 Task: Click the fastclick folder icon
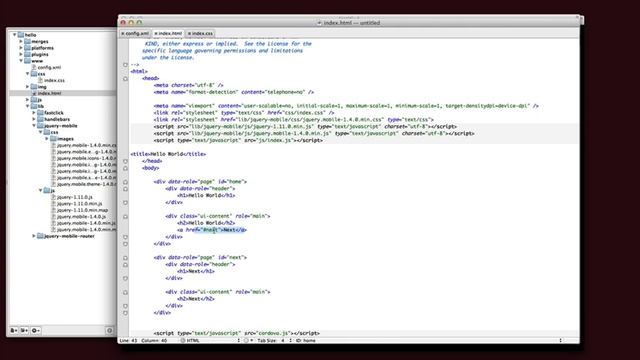pyautogui.click(x=40, y=113)
